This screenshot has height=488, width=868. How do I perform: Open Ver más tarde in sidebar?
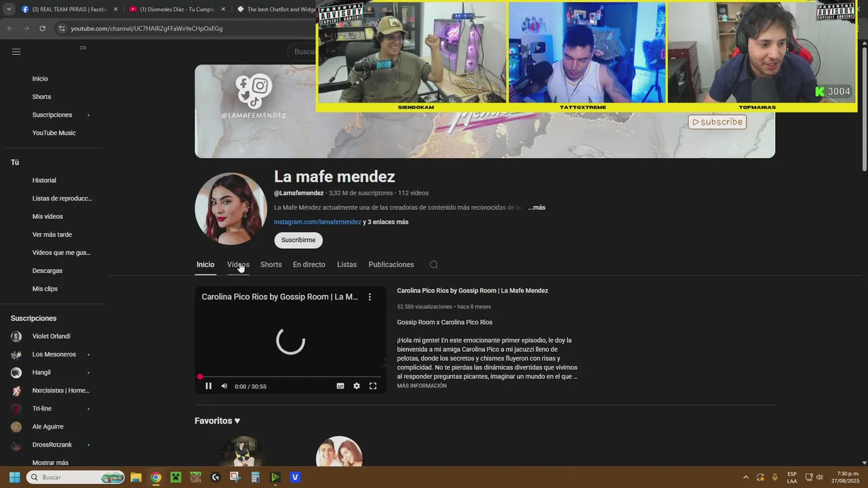(x=52, y=235)
